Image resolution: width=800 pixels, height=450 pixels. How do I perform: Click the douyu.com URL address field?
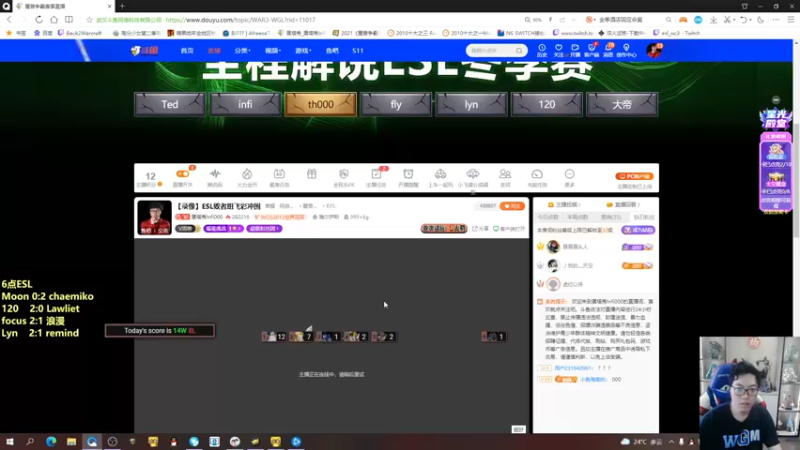[x=240, y=20]
